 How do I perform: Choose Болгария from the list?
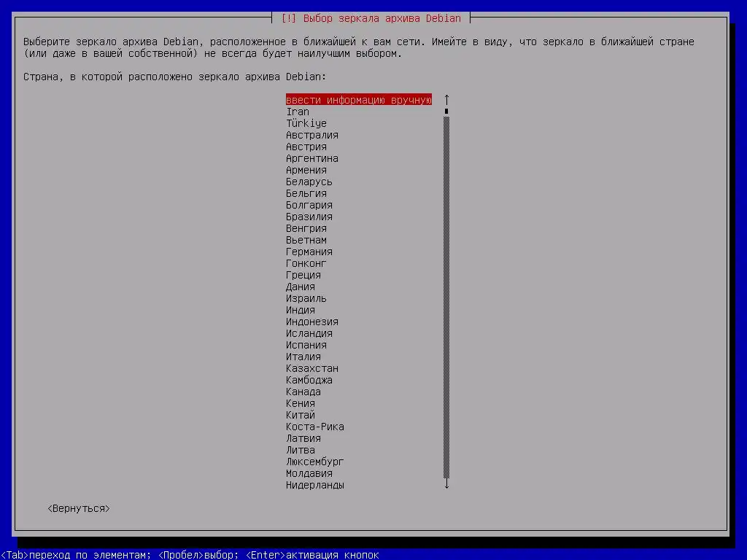309,205
